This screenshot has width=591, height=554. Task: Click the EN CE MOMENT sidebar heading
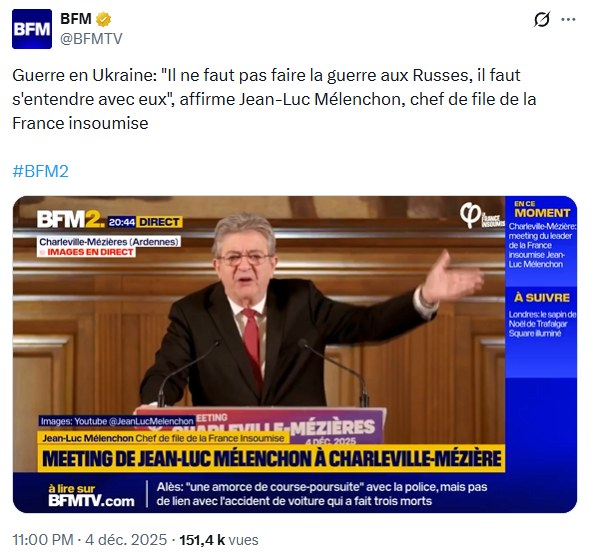[x=542, y=210]
